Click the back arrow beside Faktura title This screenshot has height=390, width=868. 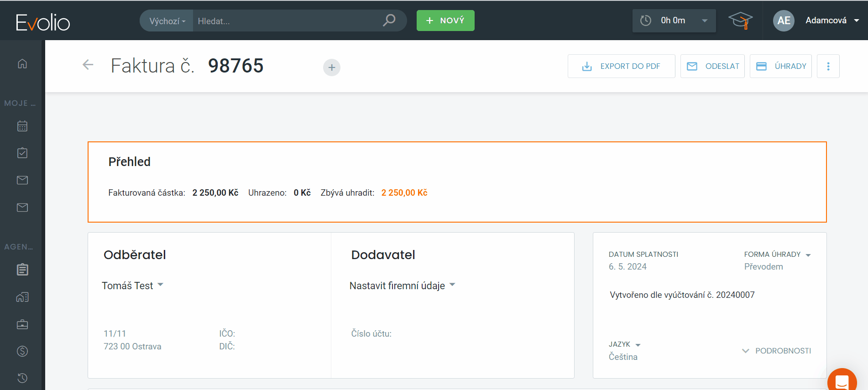click(88, 65)
